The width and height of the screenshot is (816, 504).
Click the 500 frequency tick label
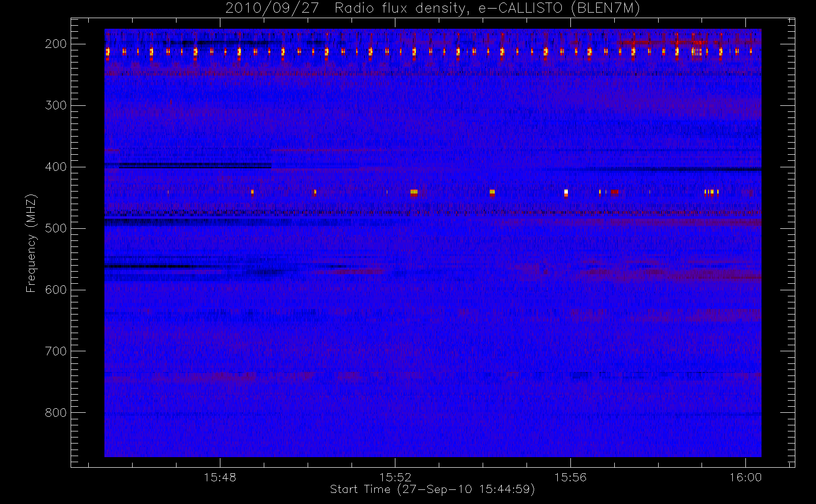(x=56, y=228)
